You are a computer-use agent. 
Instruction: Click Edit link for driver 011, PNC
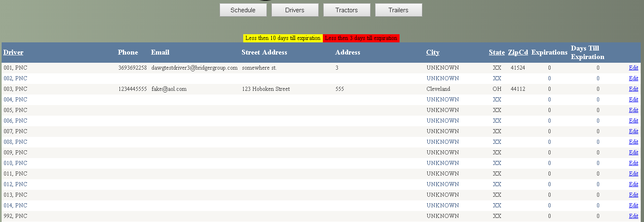(633, 174)
